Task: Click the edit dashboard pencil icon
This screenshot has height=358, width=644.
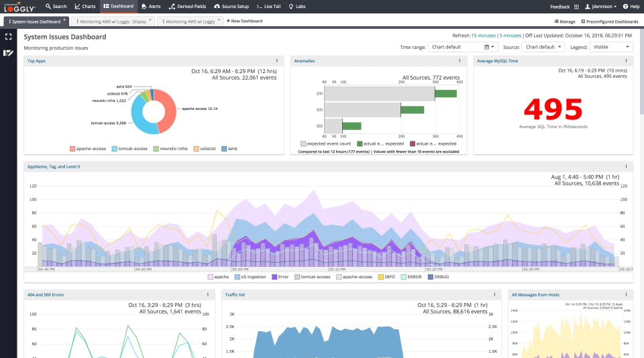Action: pos(9,52)
